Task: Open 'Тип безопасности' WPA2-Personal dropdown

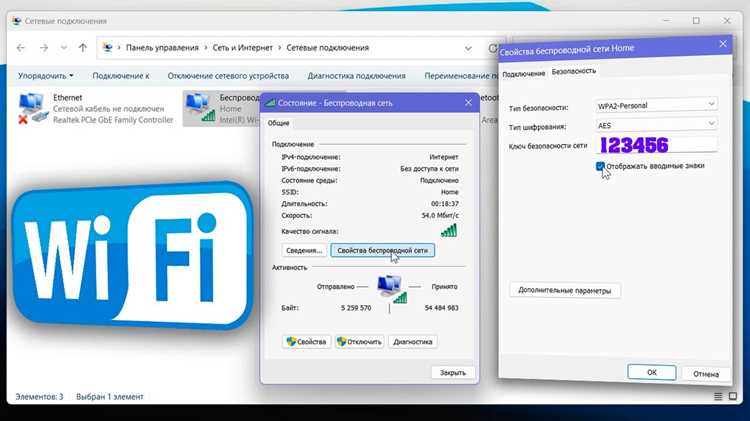Action: pyautogui.click(x=656, y=105)
